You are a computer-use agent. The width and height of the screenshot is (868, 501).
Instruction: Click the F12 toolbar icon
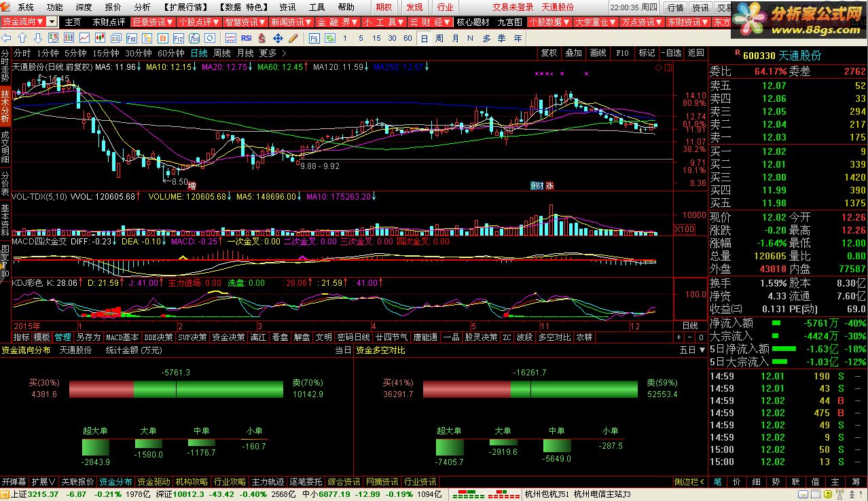coord(178,38)
